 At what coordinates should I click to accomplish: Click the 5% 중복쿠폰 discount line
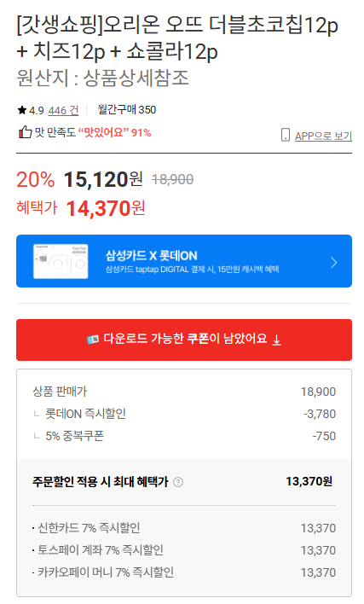click(x=184, y=436)
